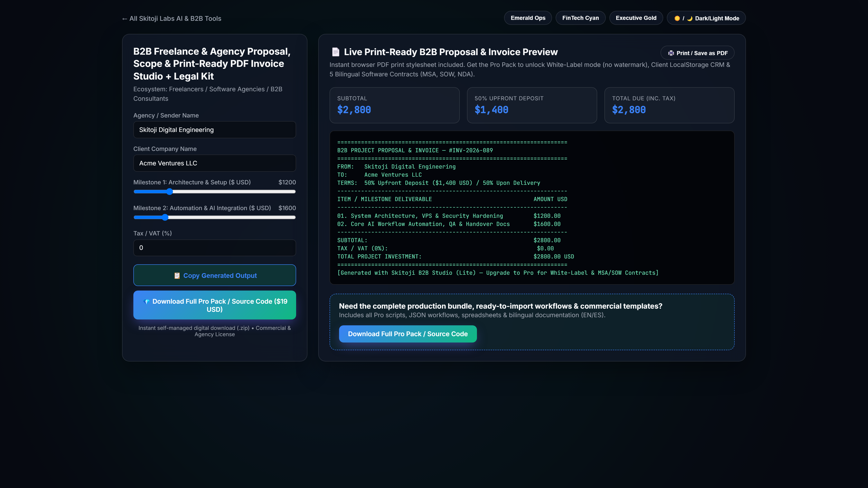868x488 pixels.
Task: Click the 'Need the complete production bundle' heading
Action: coord(500,306)
